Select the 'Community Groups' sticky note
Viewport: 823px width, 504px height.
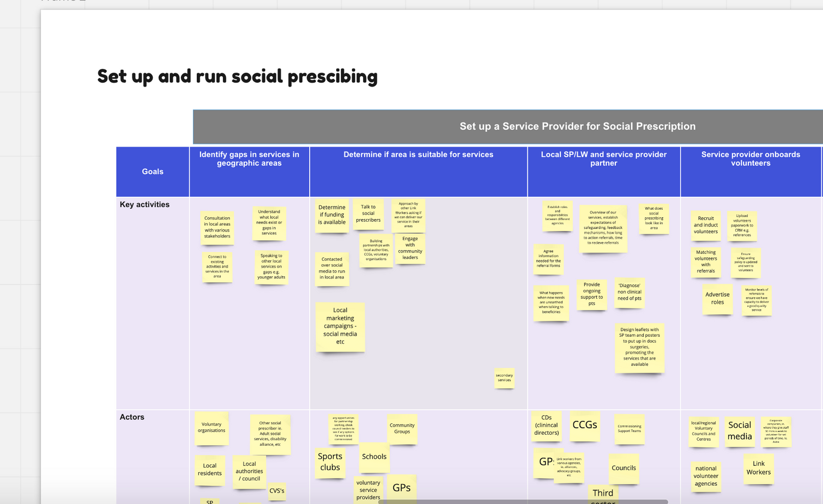pyautogui.click(x=402, y=429)
